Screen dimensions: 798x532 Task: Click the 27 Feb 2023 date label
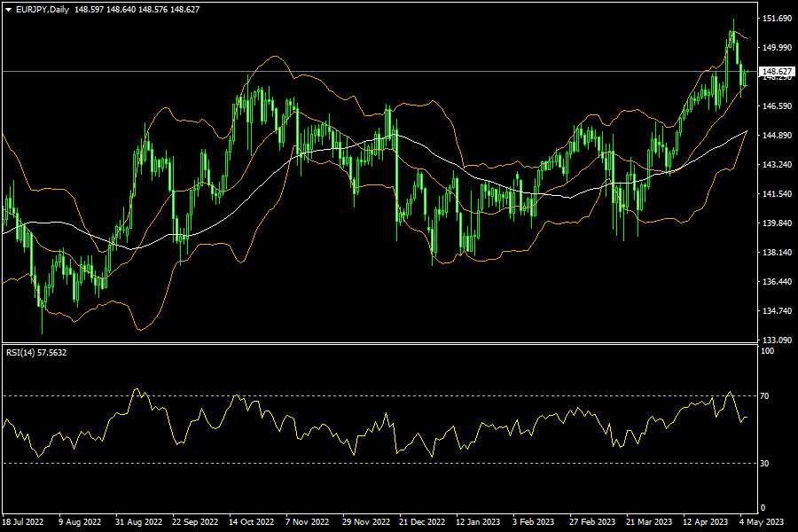coord(592,522)
